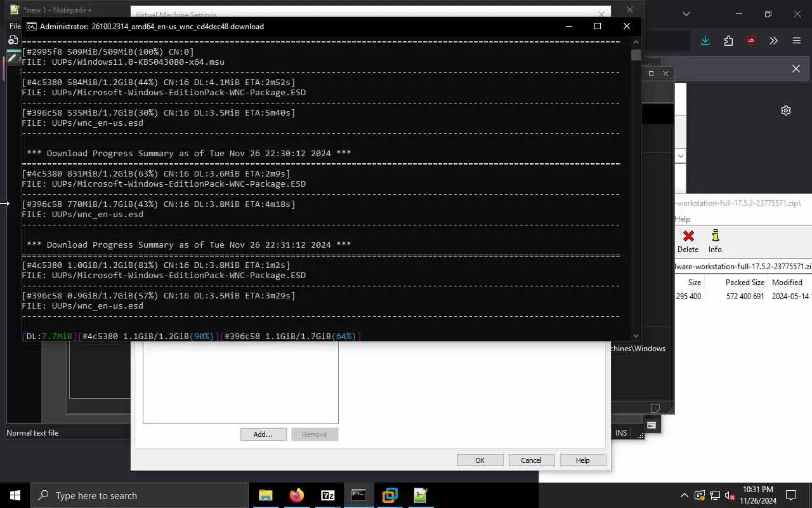Screen dimensions: 812x508
Task: Dismiss the Firefox notification bar X
Action: pyautogui.click(x=796, y=69)
